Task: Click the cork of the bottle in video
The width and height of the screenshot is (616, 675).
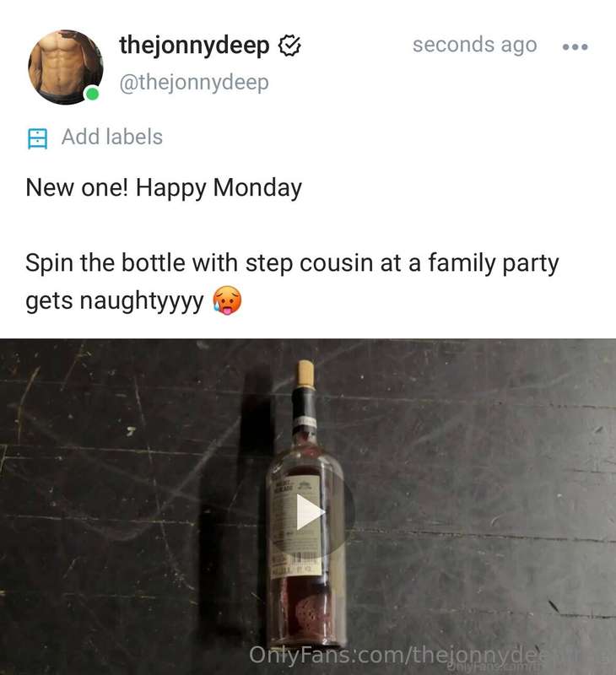Action: (306, 374)
